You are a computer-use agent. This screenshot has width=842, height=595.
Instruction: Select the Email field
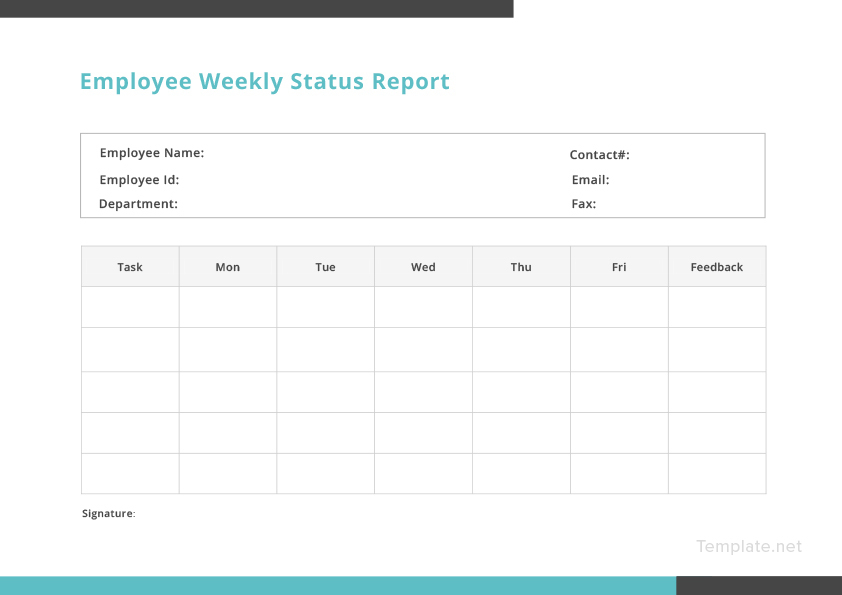[591, 179]
